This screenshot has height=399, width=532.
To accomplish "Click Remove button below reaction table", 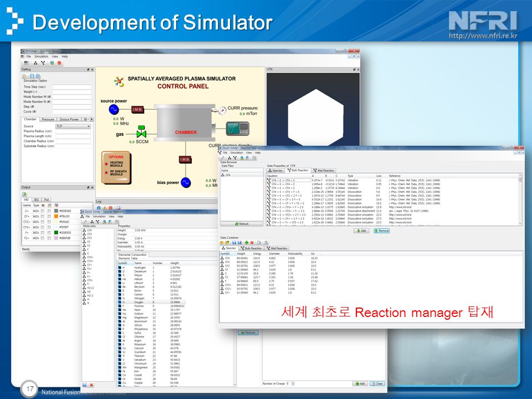I will click(x=382, y=231).
